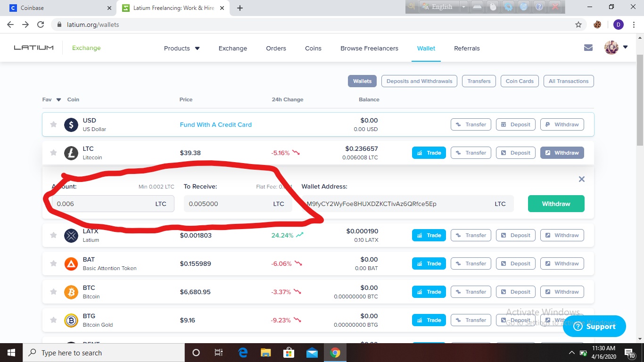The height and width of the screenshot is (362, 644).
Task: Go to the Latium logo home
Action: (33, 48)
